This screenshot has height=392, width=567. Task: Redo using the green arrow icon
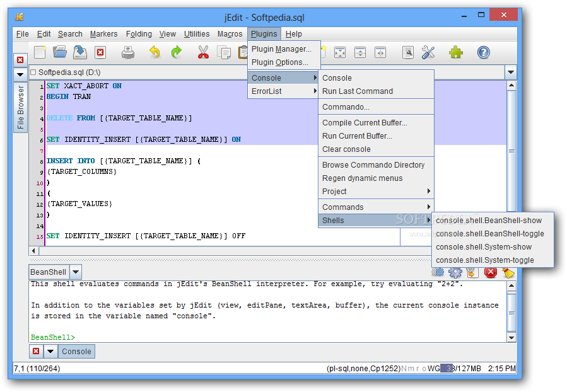(x=176, y=52)
